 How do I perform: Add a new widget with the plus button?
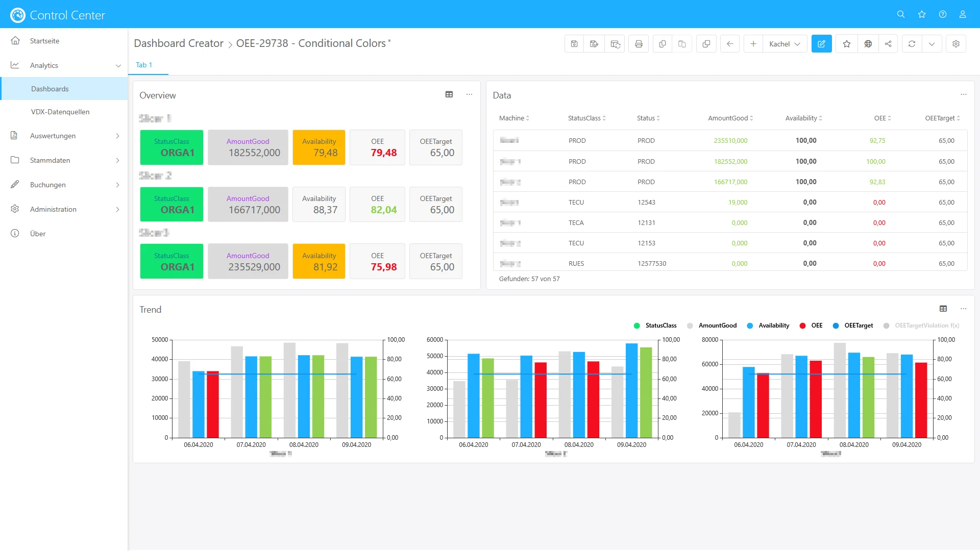click(754, 43)
